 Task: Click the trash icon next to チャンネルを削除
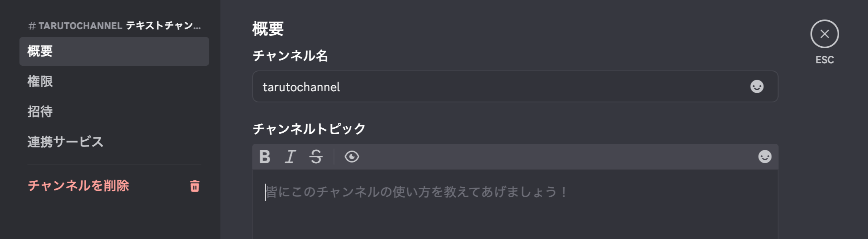(194, 186)
